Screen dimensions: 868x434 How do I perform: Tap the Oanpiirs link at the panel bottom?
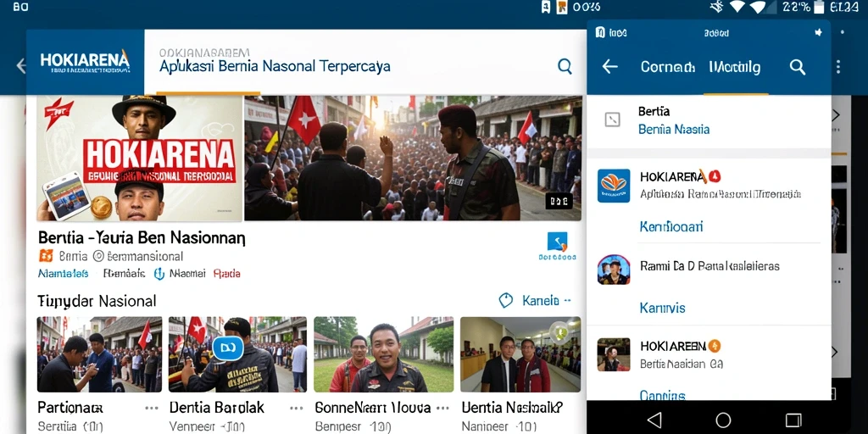click(663, 395)
